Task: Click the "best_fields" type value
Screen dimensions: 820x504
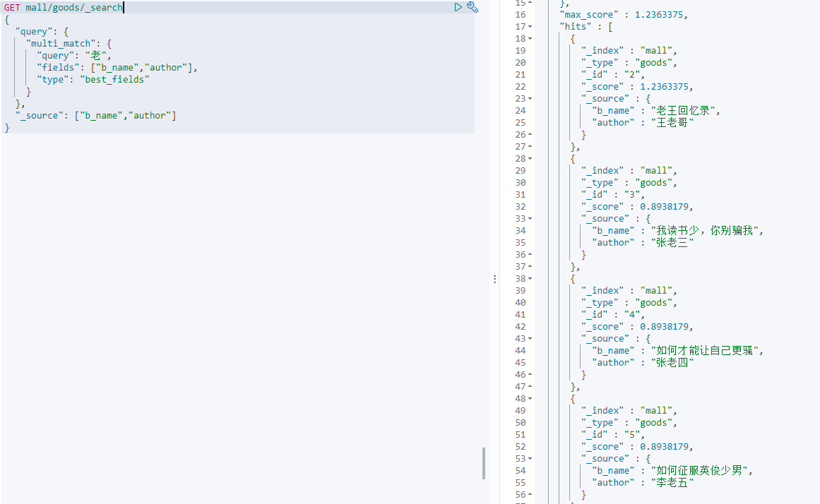Action: (x=114, y=80)
